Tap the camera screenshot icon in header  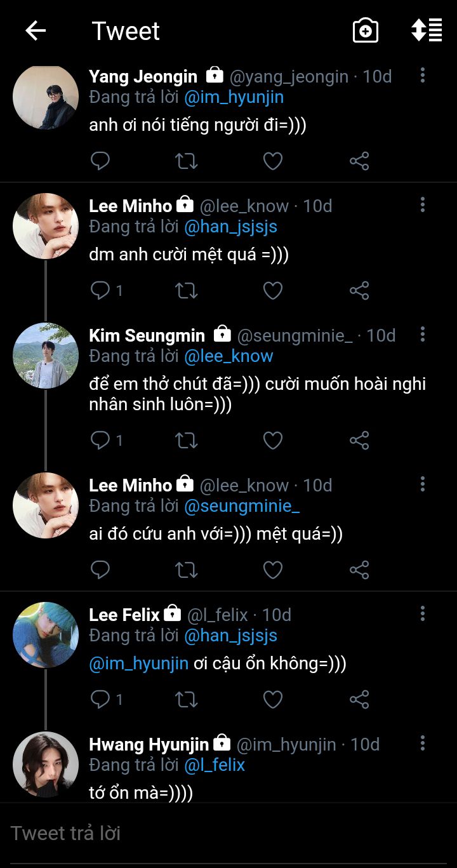point(366,30)
